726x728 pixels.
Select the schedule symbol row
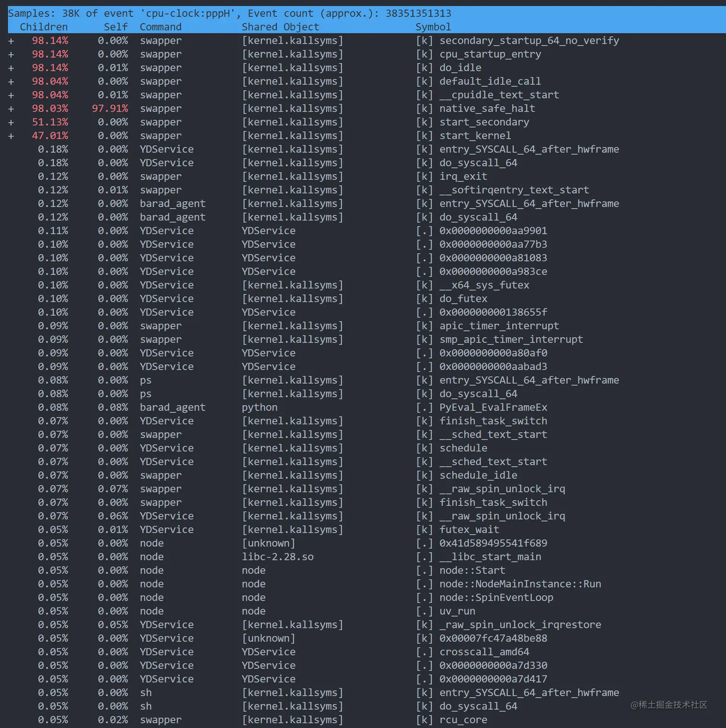(x=463, y=448)
